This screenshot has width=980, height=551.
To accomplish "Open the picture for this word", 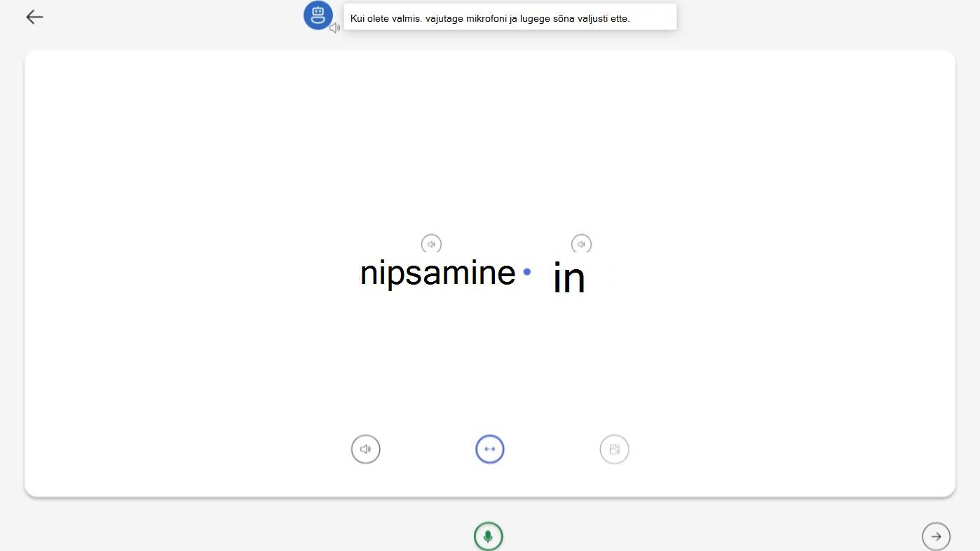I will click(614, 449).
